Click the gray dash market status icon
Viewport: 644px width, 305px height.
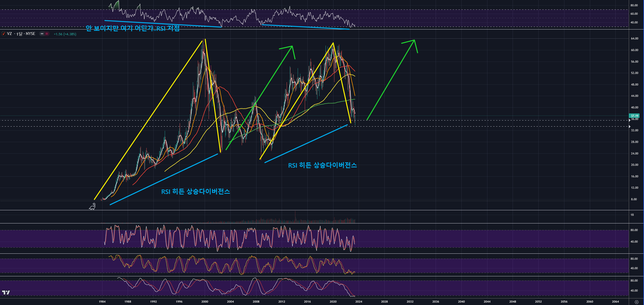pos(42,34)
